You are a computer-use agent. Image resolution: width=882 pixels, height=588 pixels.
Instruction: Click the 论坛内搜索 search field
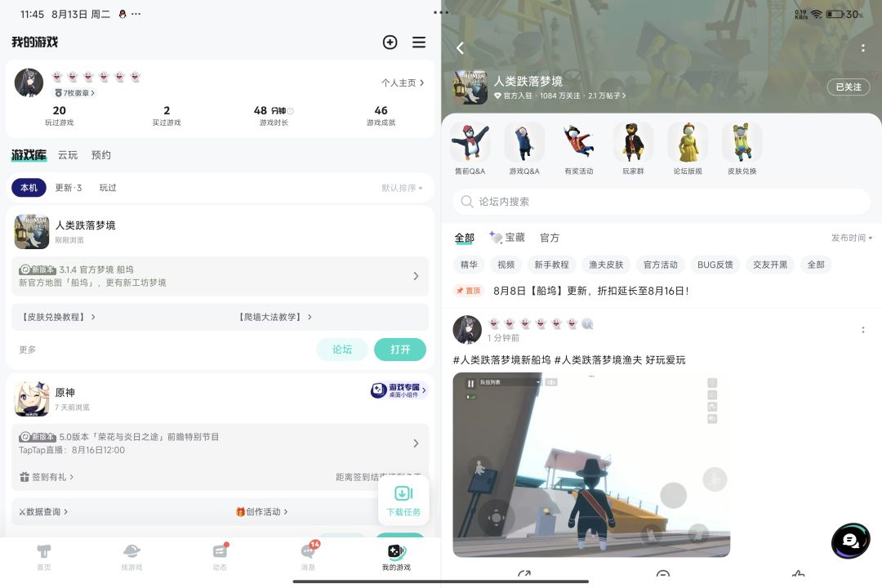[x=661, y=202]
